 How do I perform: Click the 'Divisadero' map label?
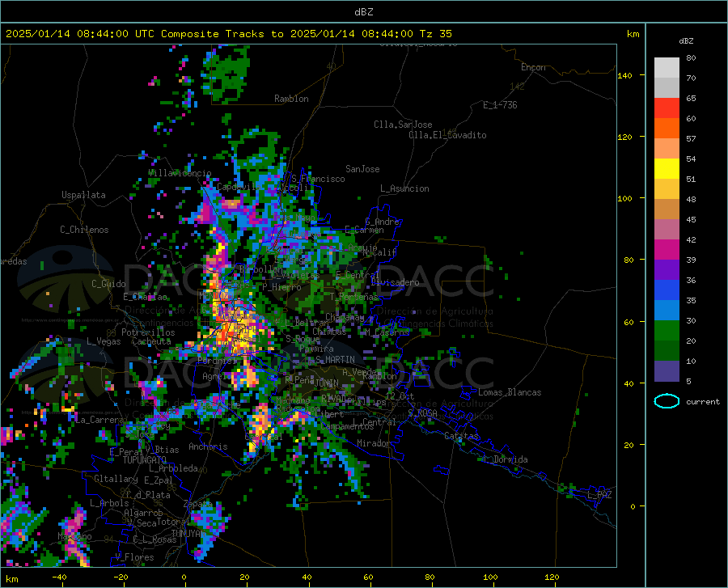coord(395,282)
